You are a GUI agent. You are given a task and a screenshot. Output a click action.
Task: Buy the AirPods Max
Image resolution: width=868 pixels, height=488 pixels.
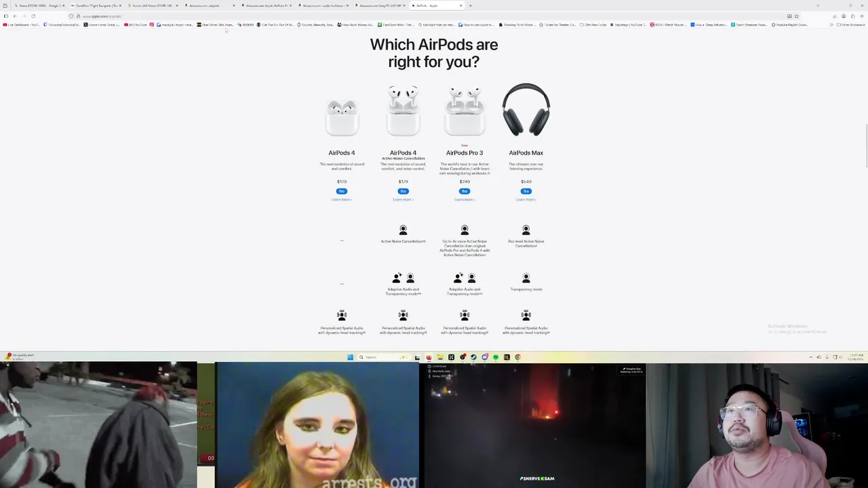point(526,191)
